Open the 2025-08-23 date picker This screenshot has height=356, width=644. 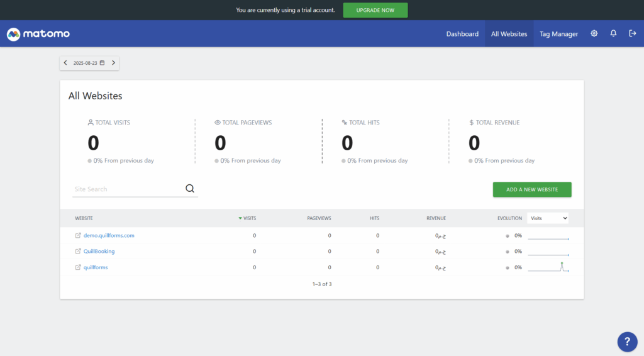pyautogui.click(x=89, y=63)
